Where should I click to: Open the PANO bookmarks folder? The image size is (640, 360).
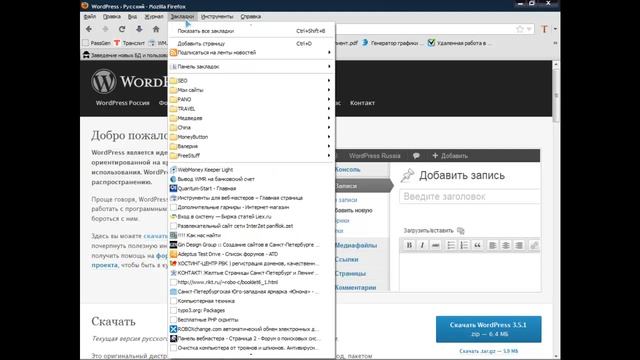tap(250, 99)
